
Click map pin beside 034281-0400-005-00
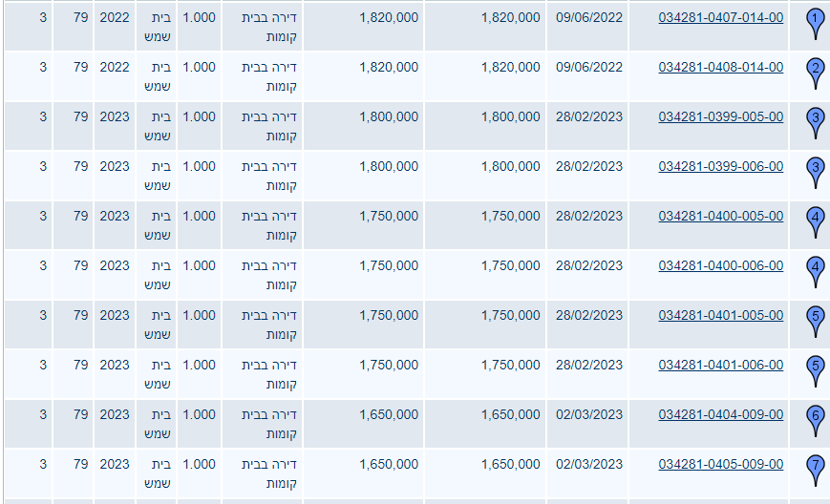point(815,220)
